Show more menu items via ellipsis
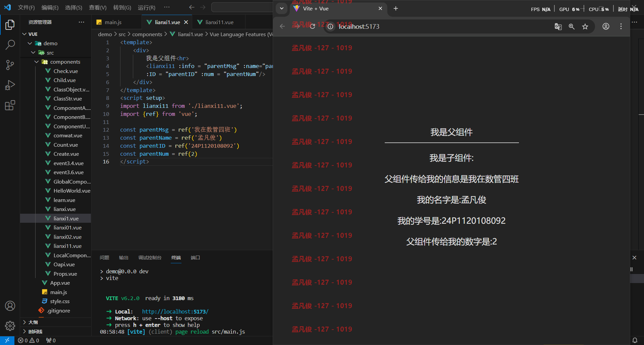The image size is (644, 345). (x=167, y=7)
